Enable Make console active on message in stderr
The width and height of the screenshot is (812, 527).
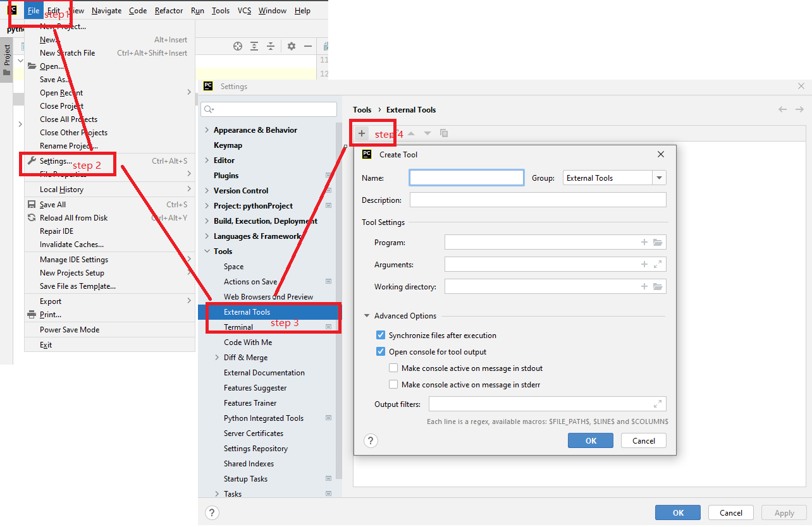[393, 385]
